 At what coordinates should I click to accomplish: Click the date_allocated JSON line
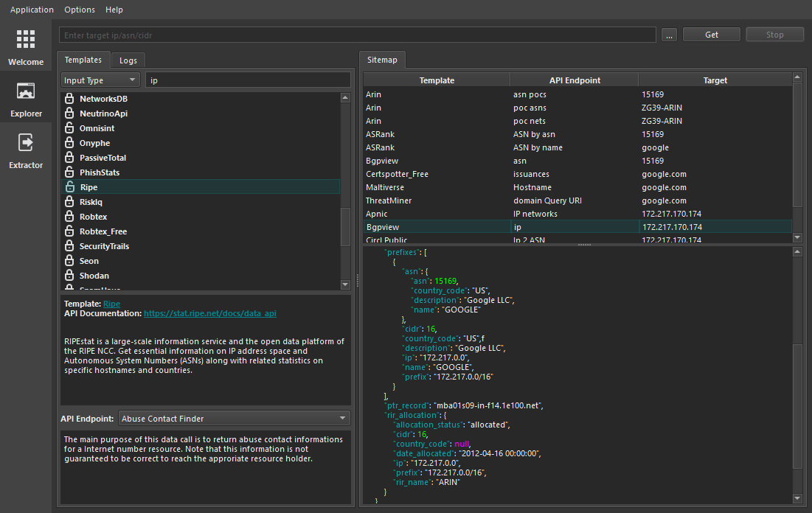[x=467, y=453]
